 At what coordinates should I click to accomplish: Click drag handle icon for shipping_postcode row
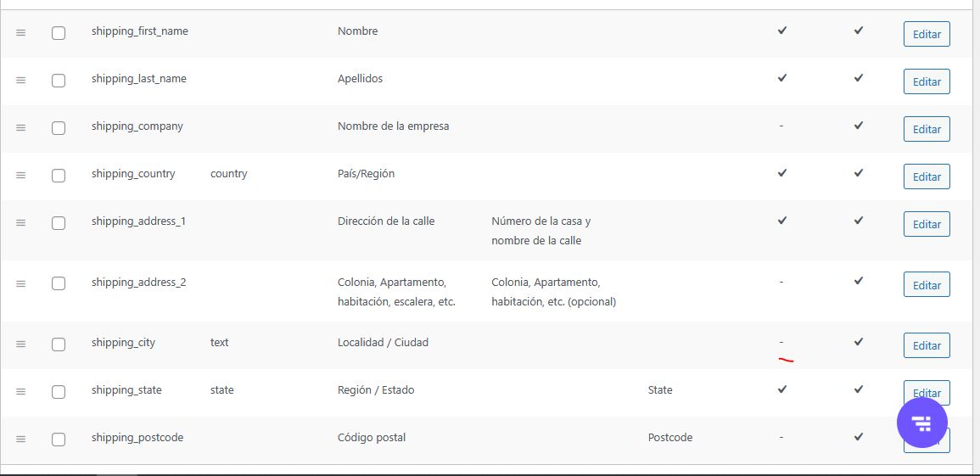[x=21, y=439]
